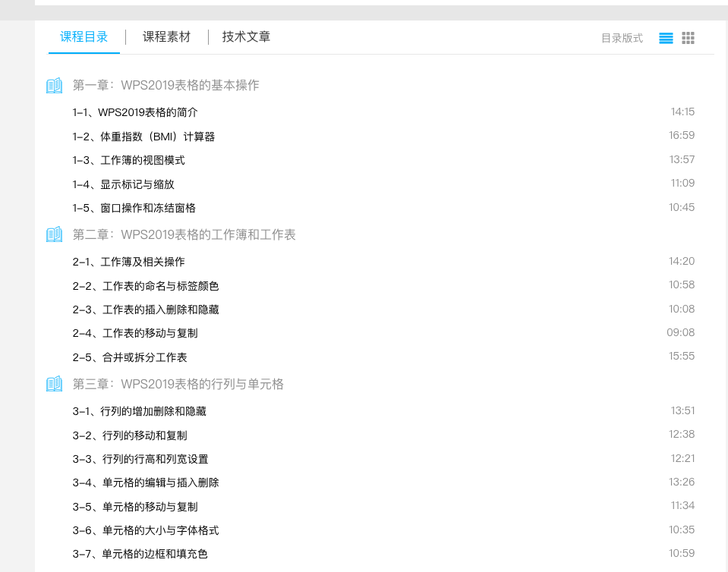Screen dimensions: 728x572
Task: Open lesson 1-2、体重指数（BMI）计算器
Action: [x=143, y=137]
